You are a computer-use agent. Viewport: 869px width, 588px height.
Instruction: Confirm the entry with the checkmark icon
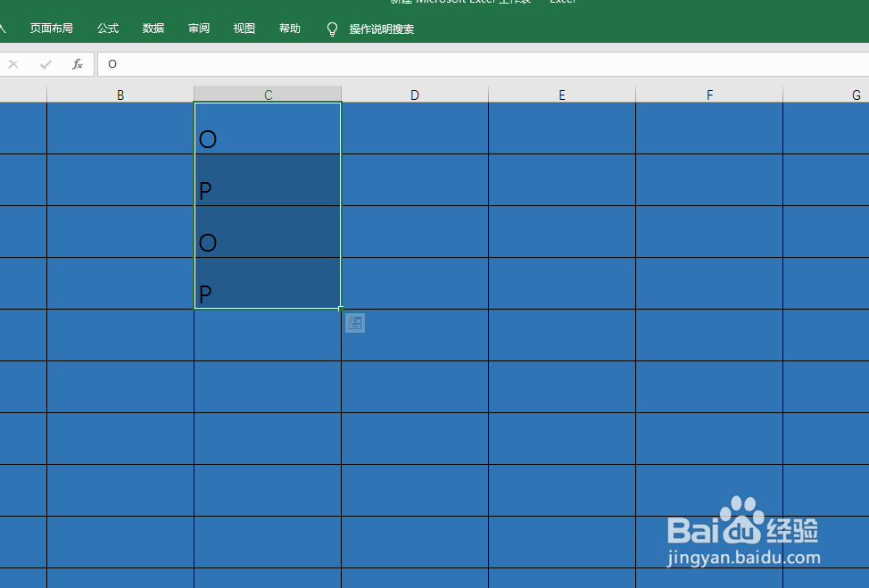(46, 64)
